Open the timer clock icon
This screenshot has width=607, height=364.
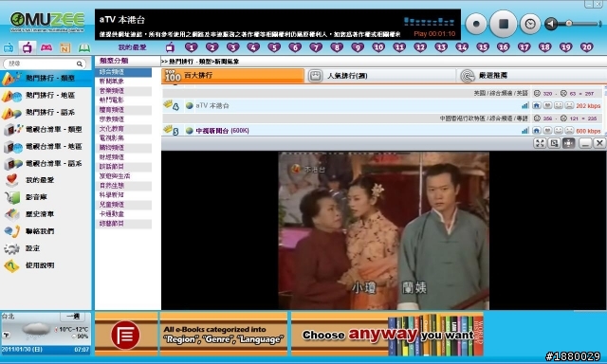530,24
